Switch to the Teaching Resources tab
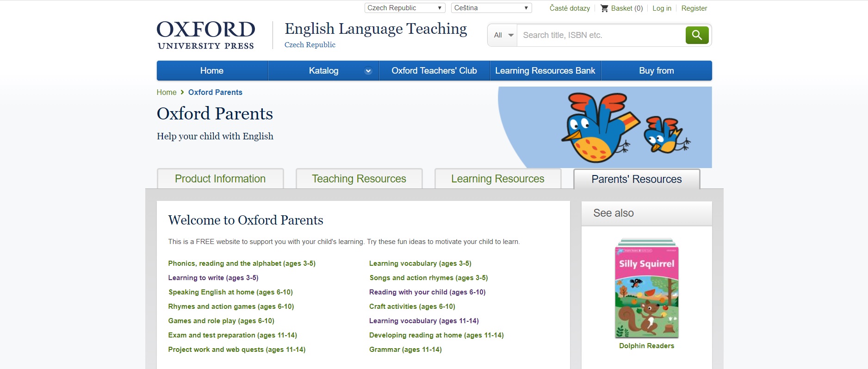 tap(359, 179)
